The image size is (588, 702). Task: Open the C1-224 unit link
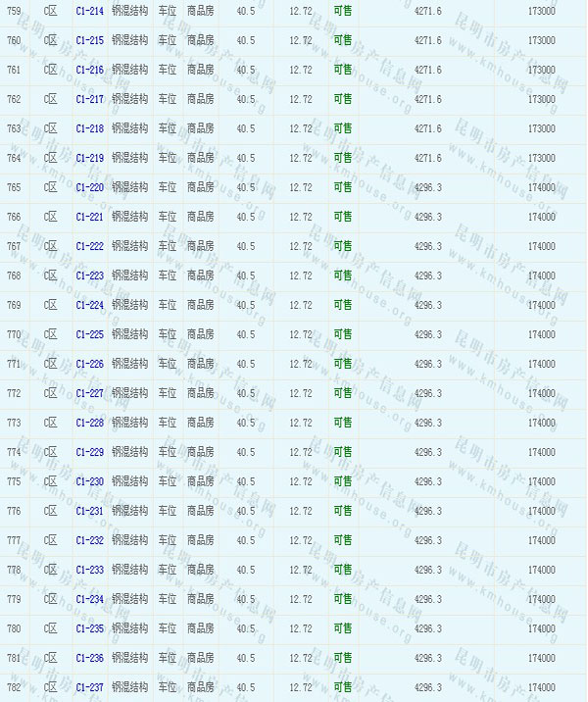89,305
